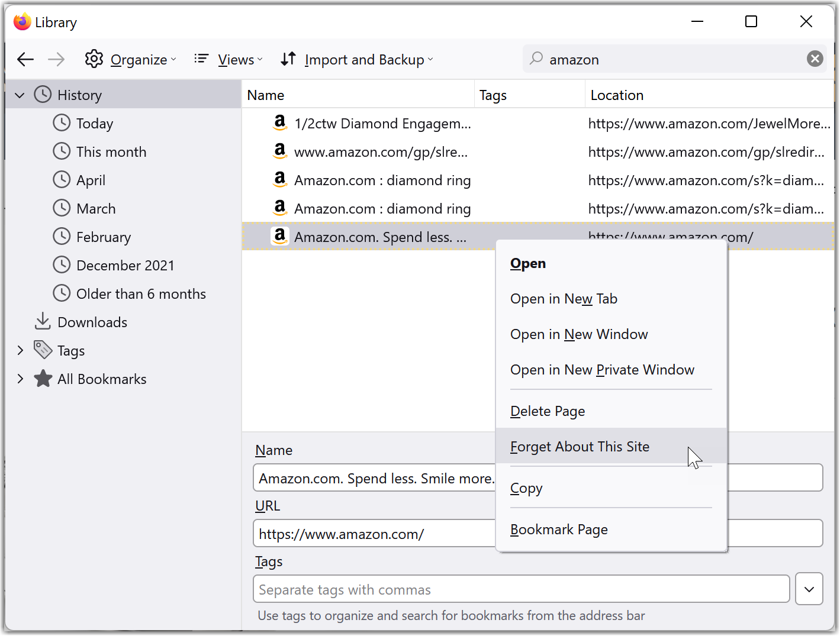
Task: Click Amazon favicon of the 1/2ctw Diamond row
Action: pos(280,122)
